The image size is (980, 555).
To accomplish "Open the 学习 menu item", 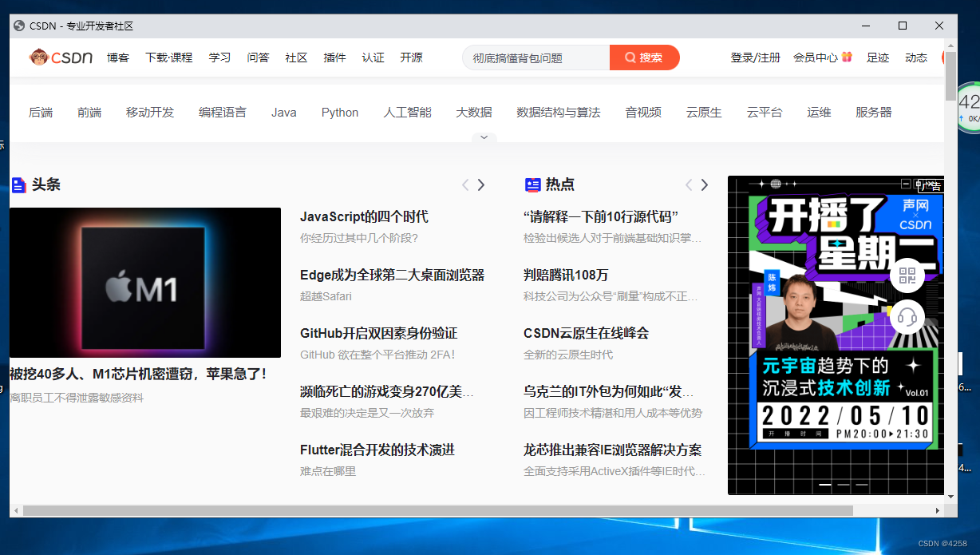I will coord(219,57).
